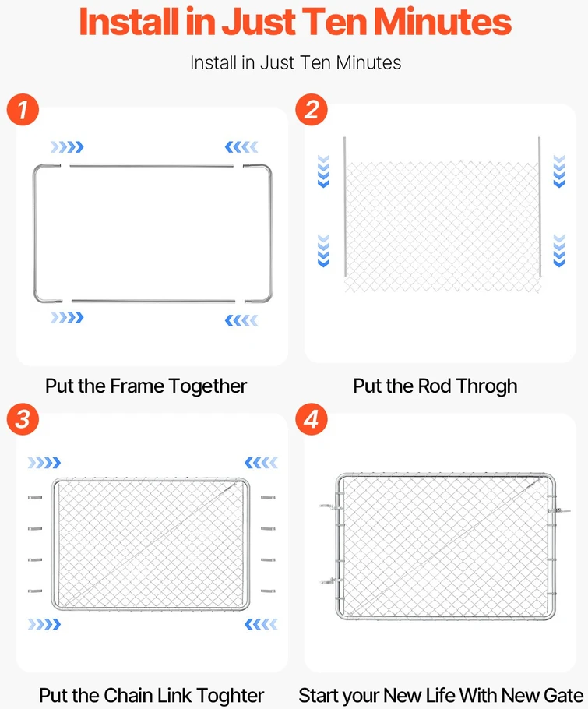The width and height of the screenshot is (588, 709).
Task: Click the orange step 2 number badge
Action: (x=312, y=109)
